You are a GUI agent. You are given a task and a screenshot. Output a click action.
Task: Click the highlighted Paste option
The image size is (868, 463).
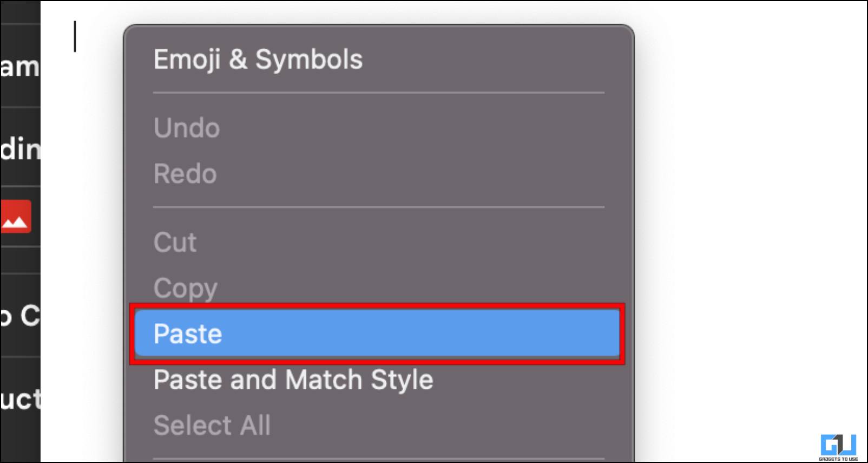coord(377,334)
